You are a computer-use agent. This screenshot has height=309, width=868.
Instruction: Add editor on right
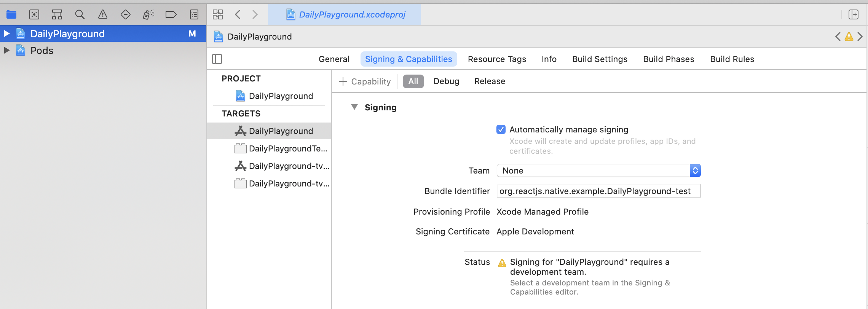click(x=854, y=15)
